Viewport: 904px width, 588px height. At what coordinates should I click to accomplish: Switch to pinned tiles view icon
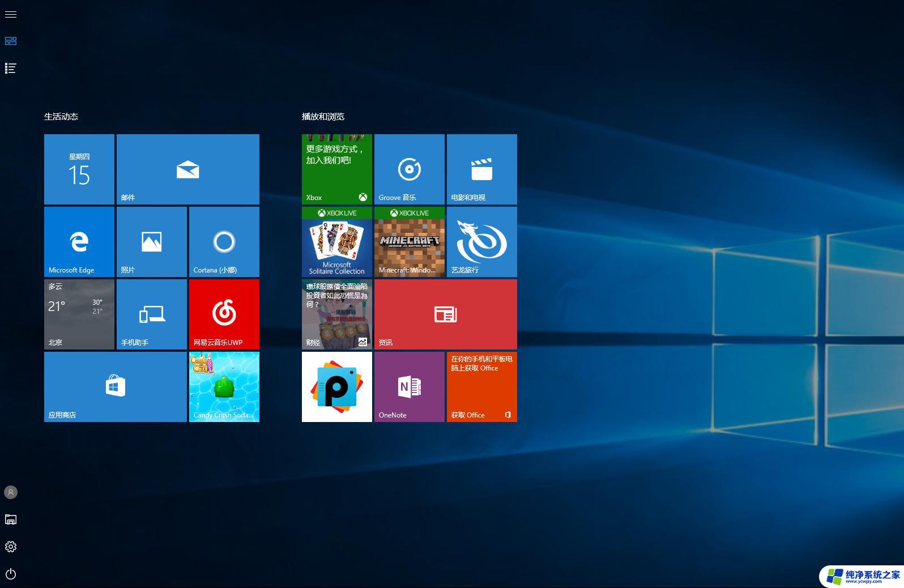11,41
